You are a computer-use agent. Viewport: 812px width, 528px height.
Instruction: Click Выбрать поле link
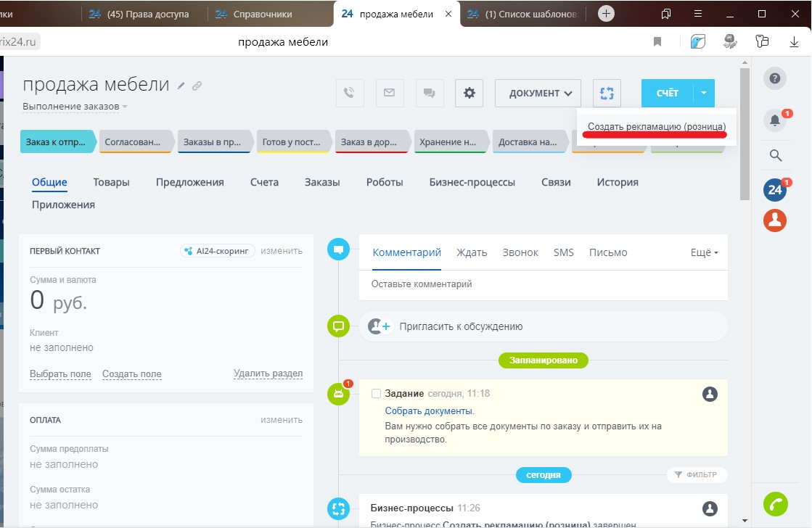pos(60,374)
